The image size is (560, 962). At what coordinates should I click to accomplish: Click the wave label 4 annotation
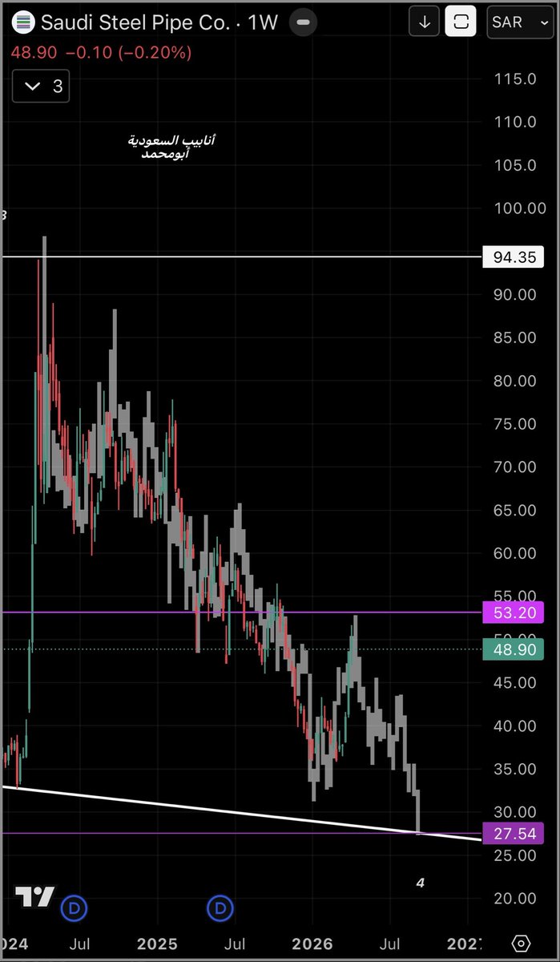421,883
